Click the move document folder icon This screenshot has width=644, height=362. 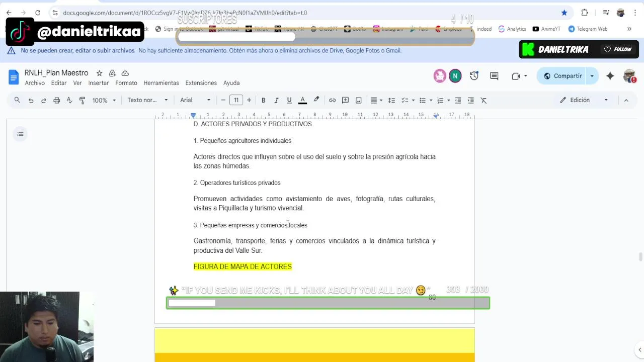click(112, 73)
